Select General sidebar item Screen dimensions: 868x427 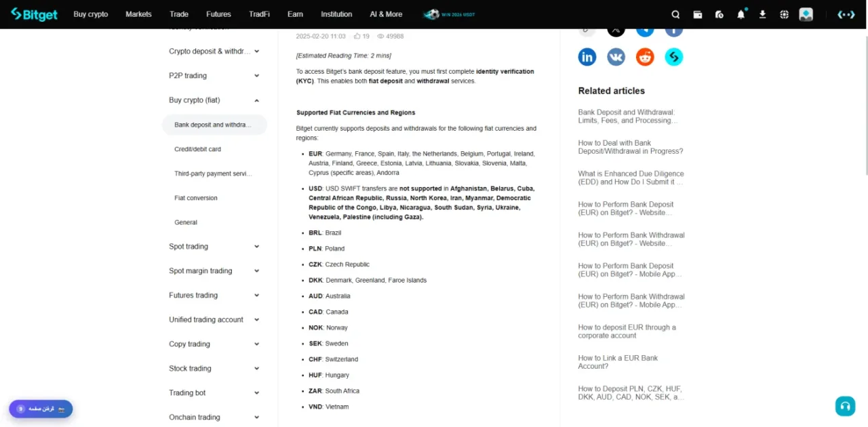click(x=186, y=222)
